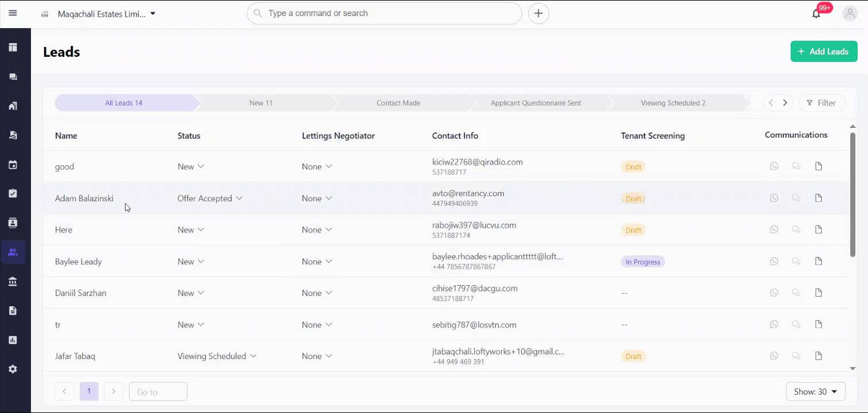Focus the command or search field
The image size is (868, 413).
(384, 13)
